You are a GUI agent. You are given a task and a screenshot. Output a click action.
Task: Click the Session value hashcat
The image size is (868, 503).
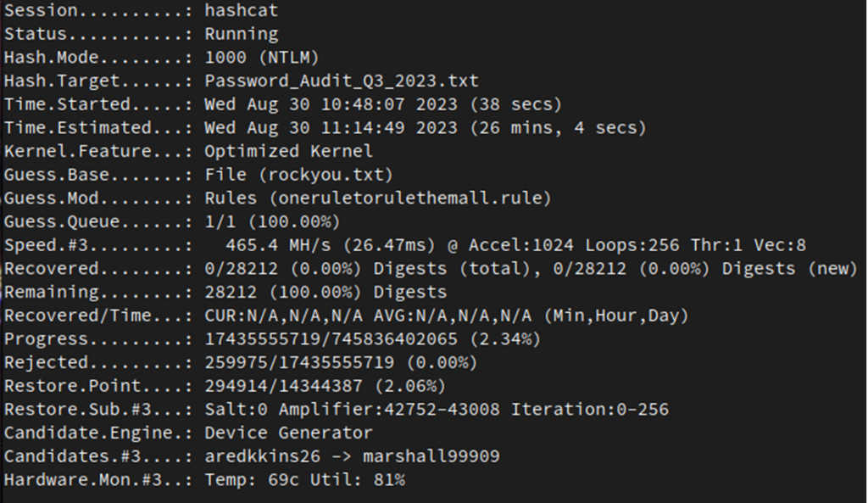coord(242,10)
